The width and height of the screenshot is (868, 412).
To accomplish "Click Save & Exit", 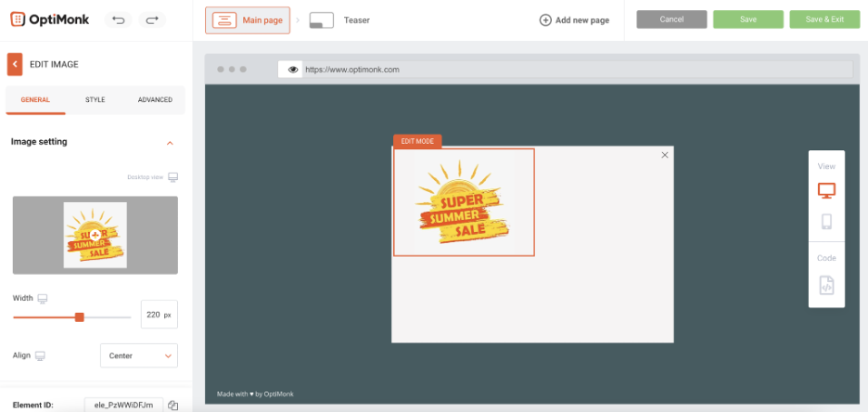I will [x=824, y=19].
